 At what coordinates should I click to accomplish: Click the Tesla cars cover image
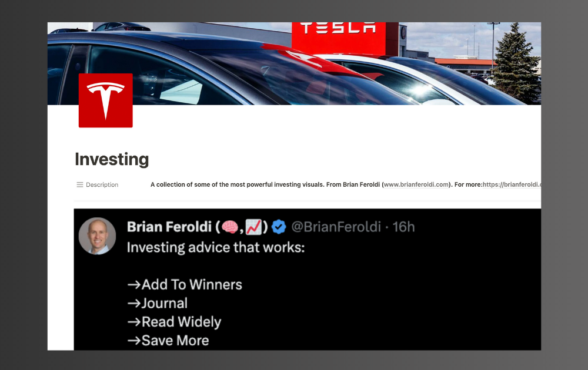[x=294, y=63]
